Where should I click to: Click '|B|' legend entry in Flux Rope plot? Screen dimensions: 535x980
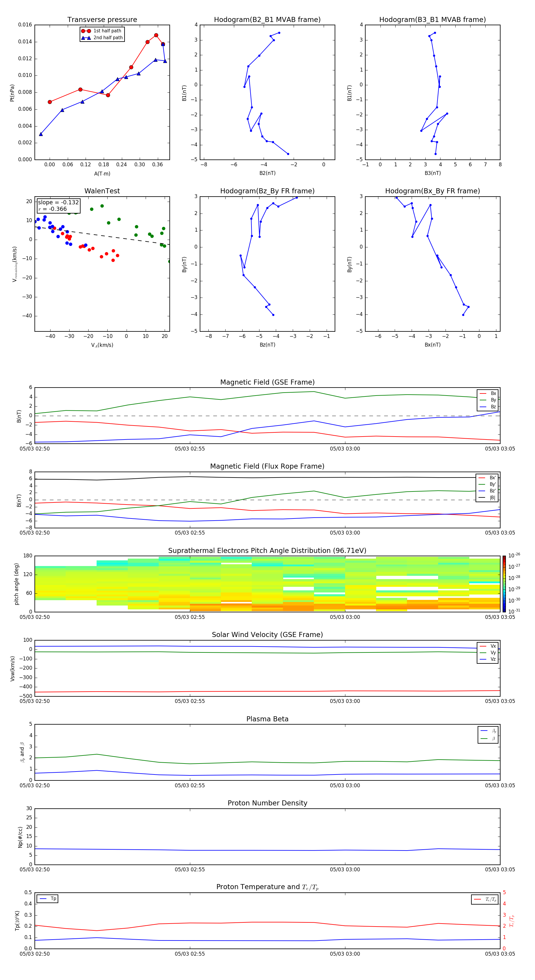pos(487,498)
